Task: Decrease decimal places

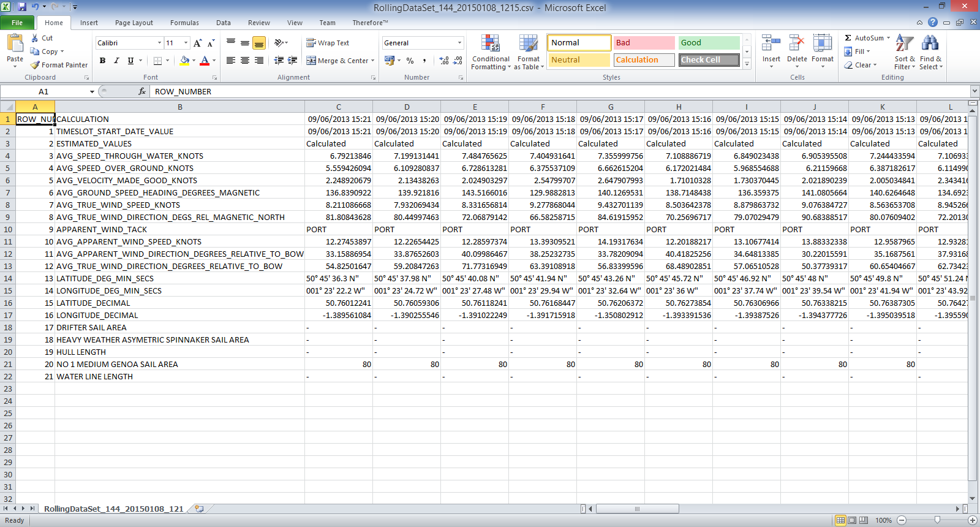Action: 458,61
